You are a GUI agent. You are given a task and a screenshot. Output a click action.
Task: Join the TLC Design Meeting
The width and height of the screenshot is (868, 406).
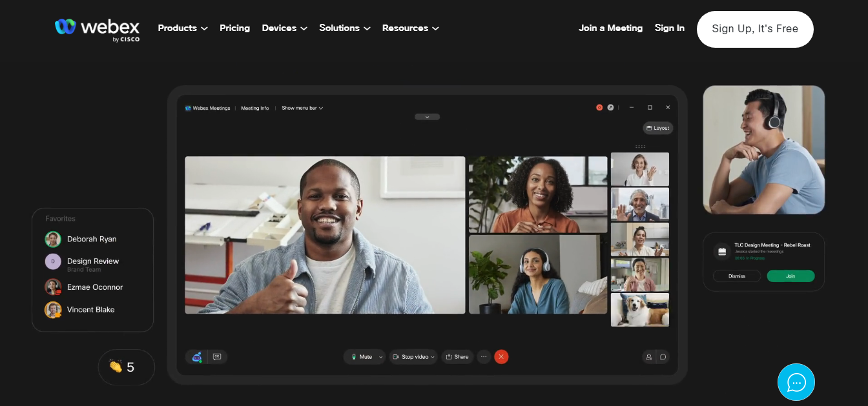[790, 276]
